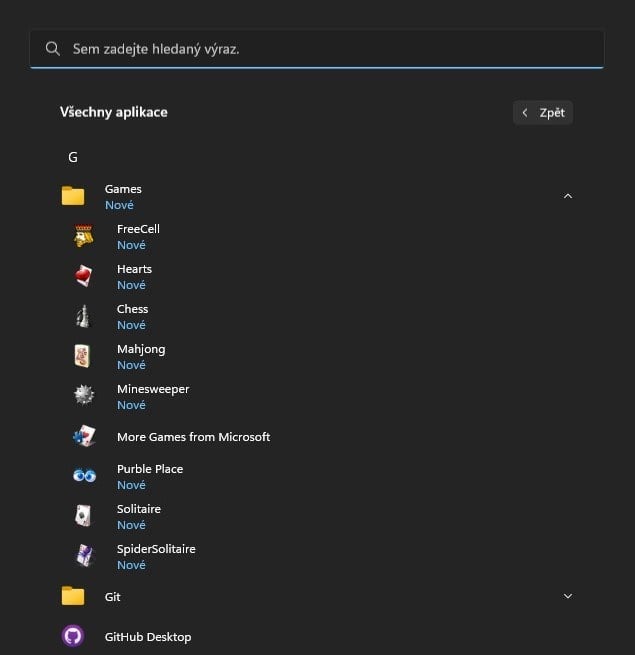Open the Mahjong entry by its label

point(141,349)
